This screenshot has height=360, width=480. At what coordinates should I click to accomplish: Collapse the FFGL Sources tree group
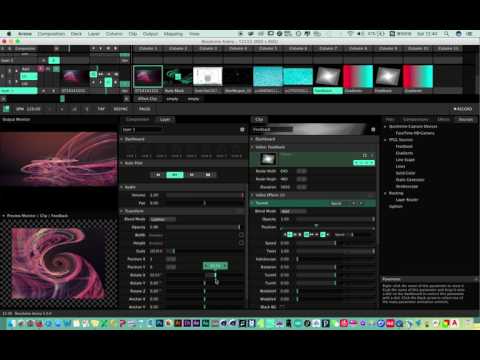pyautogui.click(x=385, y=140)
